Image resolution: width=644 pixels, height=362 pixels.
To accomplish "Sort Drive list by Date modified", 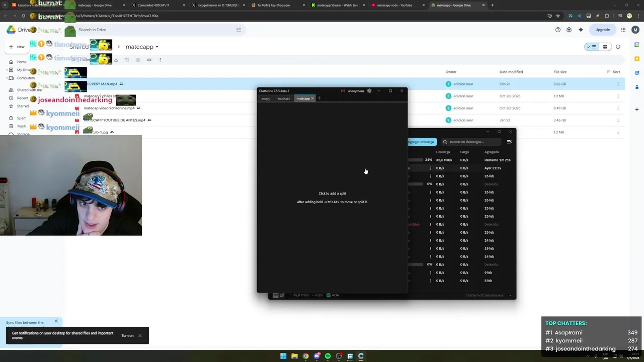I will pos(511,72).
